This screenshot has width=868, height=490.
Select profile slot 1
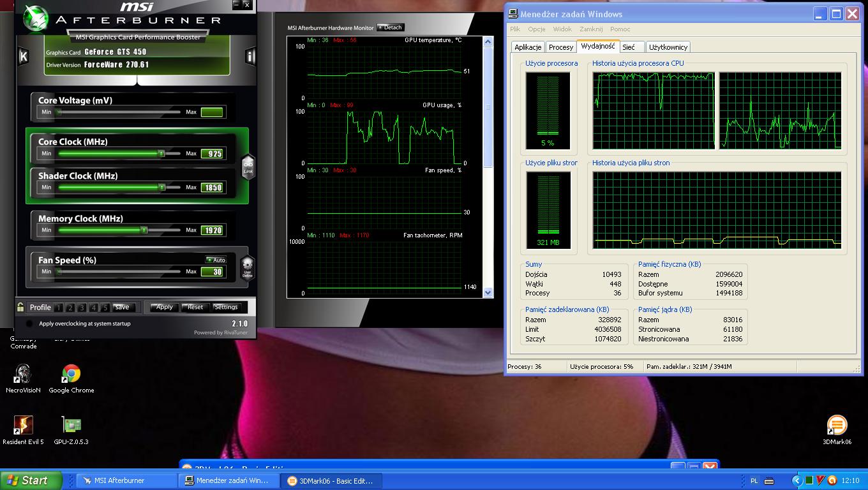(x=59, y=308)
